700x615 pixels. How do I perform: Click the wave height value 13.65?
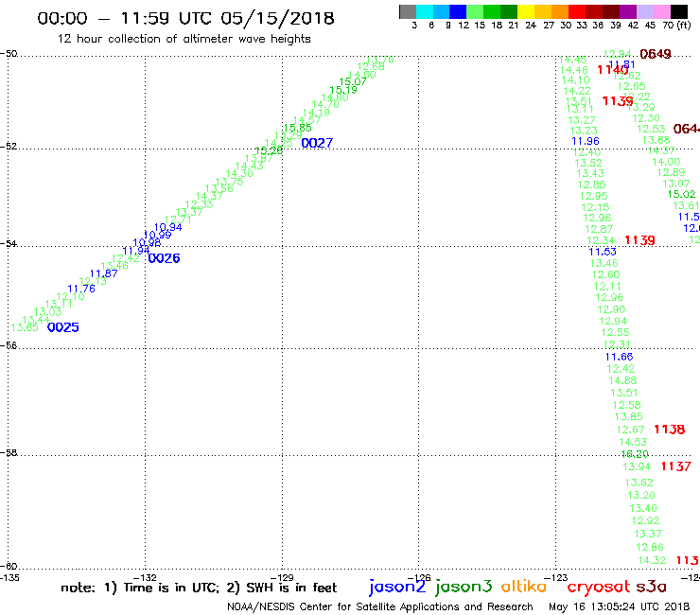click(25, 327)
